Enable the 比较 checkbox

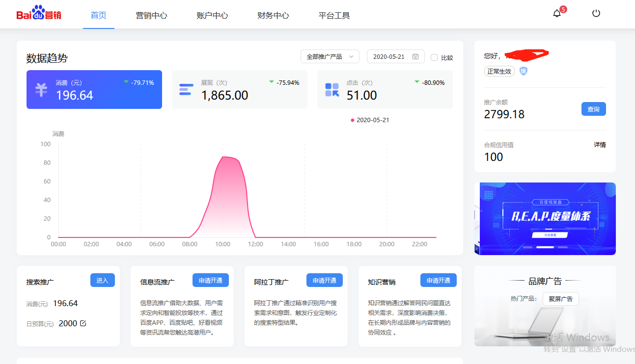[434, 57]
